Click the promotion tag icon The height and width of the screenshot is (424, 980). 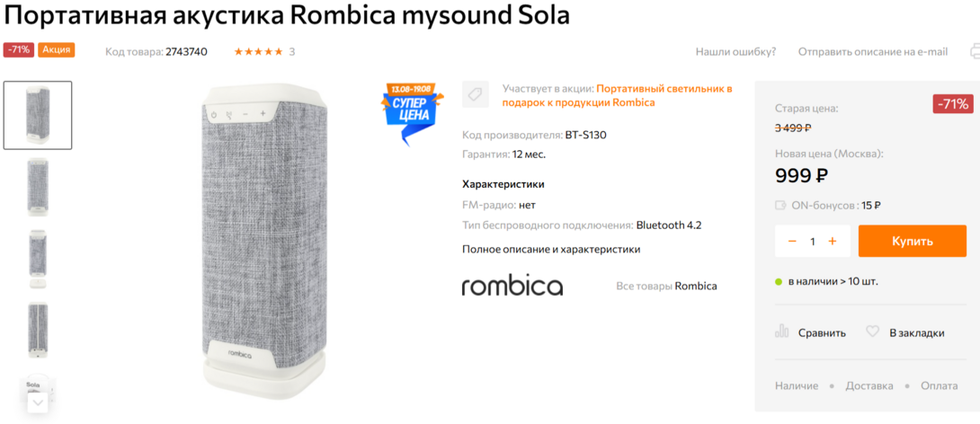pyautogui.click(x=475, y=94)
